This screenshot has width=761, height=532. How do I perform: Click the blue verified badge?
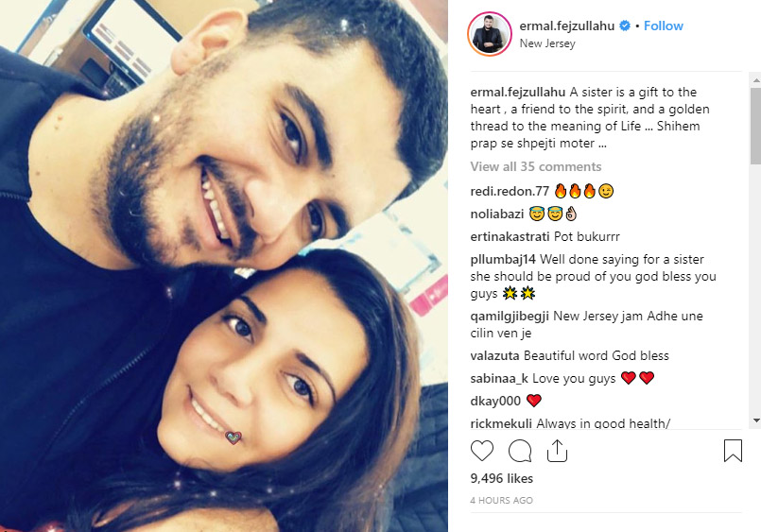(x=625, y=26)
